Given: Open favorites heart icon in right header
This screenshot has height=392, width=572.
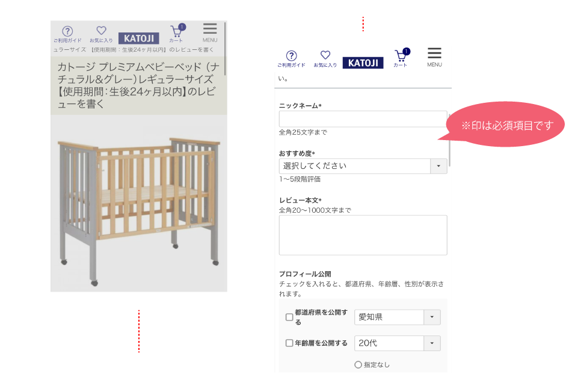Looking at the screenshot, I should [x=325, y=59].
